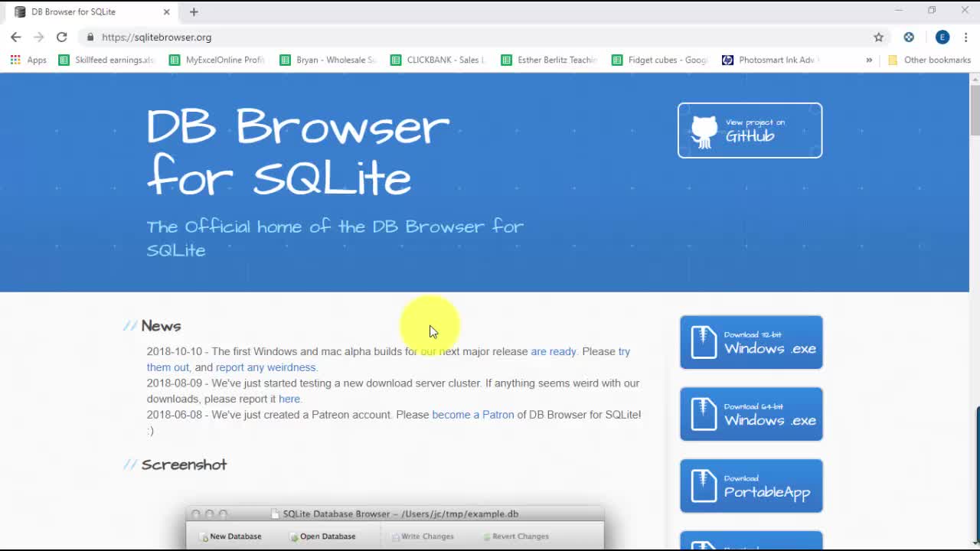Image resolution: width=980 pixels, height=551 pixels.
Task: Click the profile avatar icon labeled E
Action: [942, 37]
